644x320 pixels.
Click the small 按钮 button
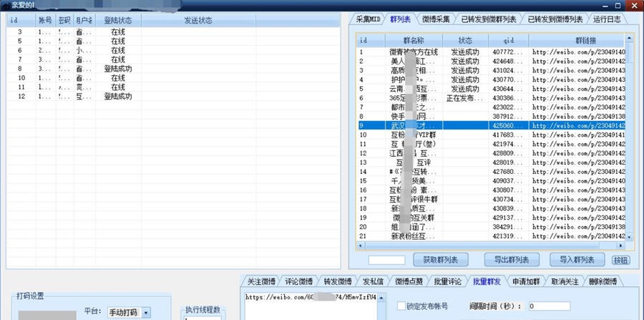[620, 260]
